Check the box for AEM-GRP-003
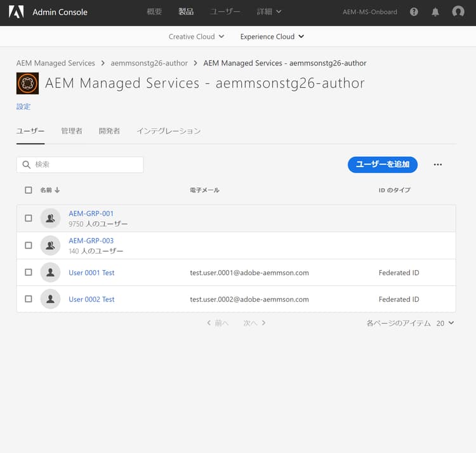476x453 pixels. coord(28,245)
